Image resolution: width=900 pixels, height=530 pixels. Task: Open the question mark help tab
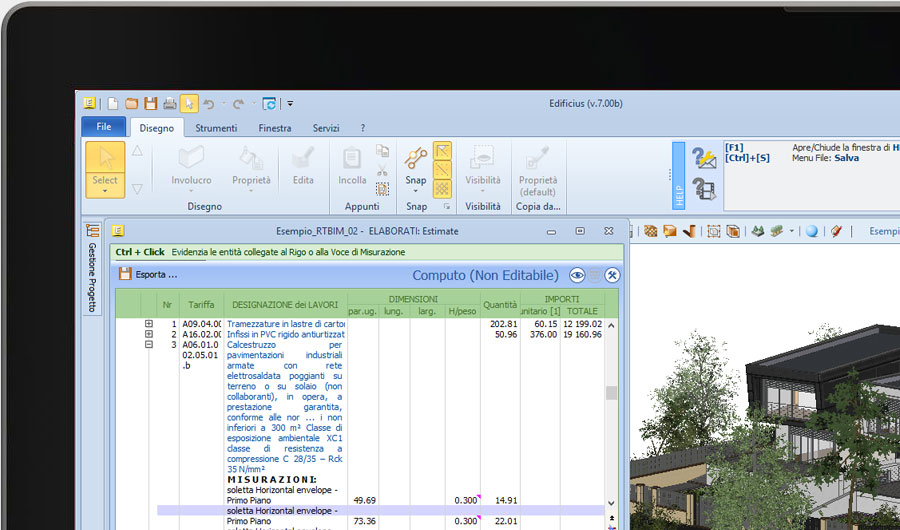[x=363, y=128]
